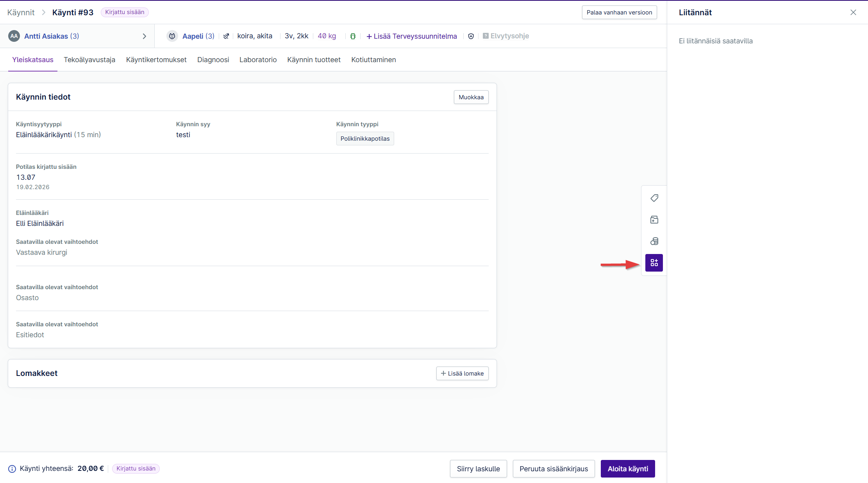Click the Esitiedot option
Viewport: 868px width, 483px height.
tap(30, 335)
